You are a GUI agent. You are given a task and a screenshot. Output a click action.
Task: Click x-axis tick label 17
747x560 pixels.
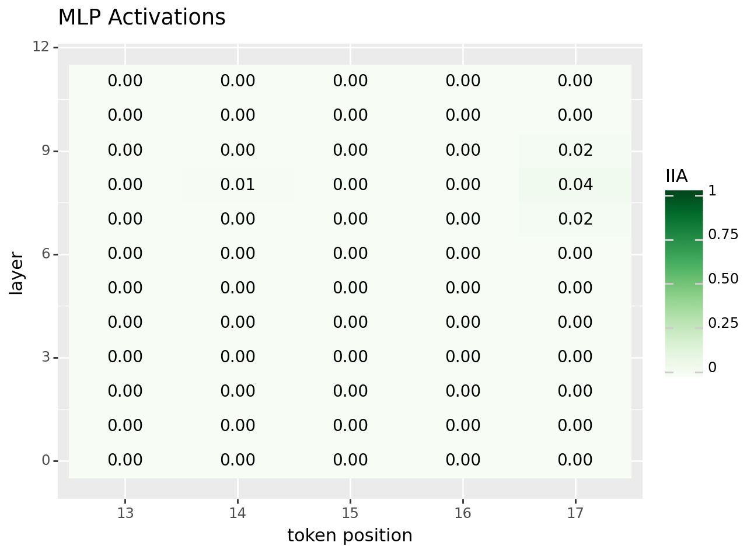(x=575, y=513)
